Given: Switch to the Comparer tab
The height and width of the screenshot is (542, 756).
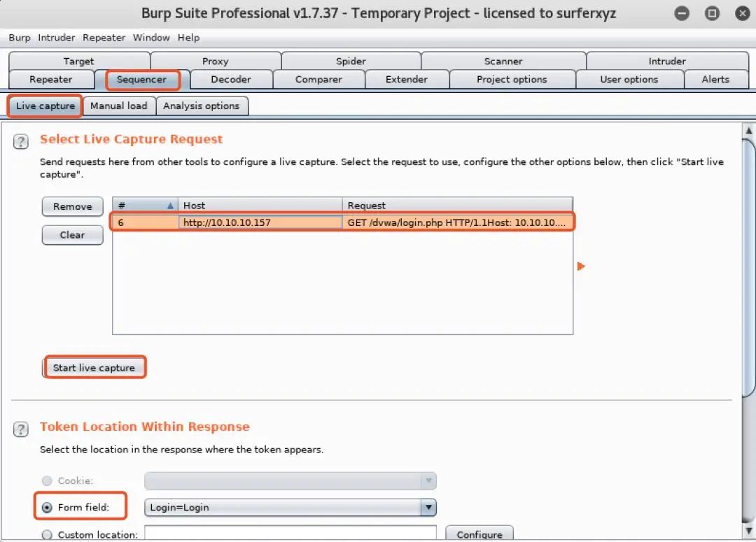Looking at the screenshot, I should tap(318, 80).
